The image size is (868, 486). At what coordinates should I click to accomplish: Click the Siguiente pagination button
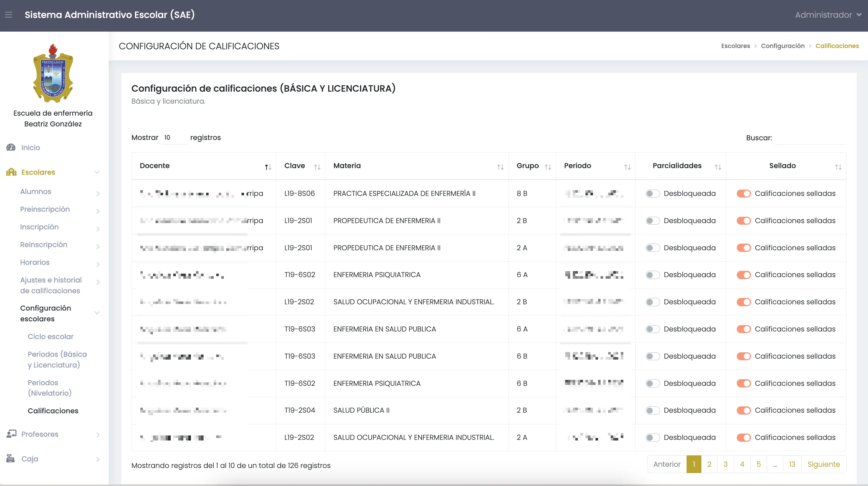point(823,464)
